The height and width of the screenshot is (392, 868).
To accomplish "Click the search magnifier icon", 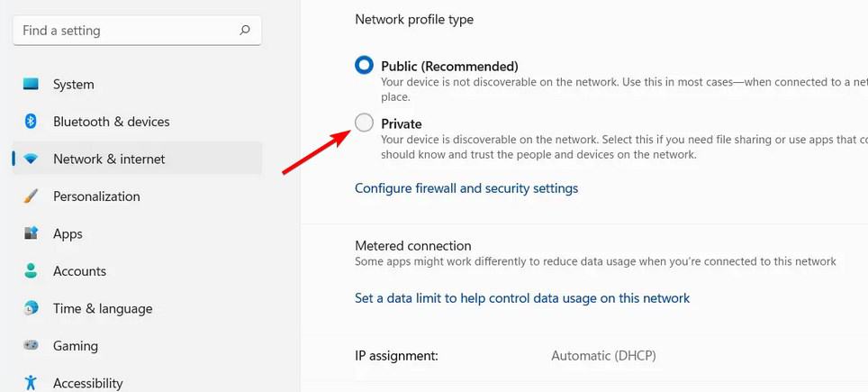I will (245, 30).
